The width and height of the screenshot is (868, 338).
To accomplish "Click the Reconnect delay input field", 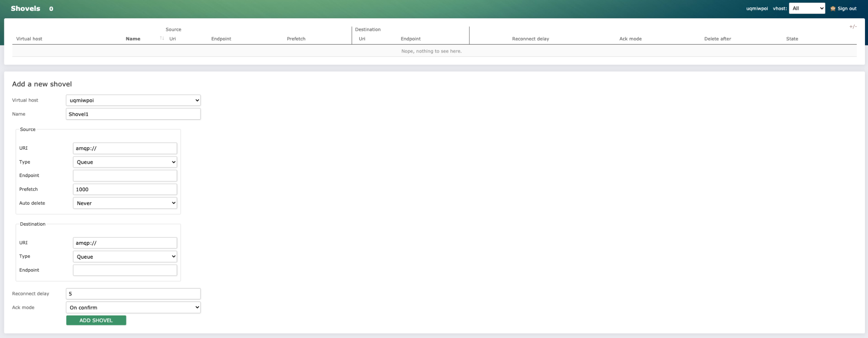I will pyautogui.click(x=133, y=294).
